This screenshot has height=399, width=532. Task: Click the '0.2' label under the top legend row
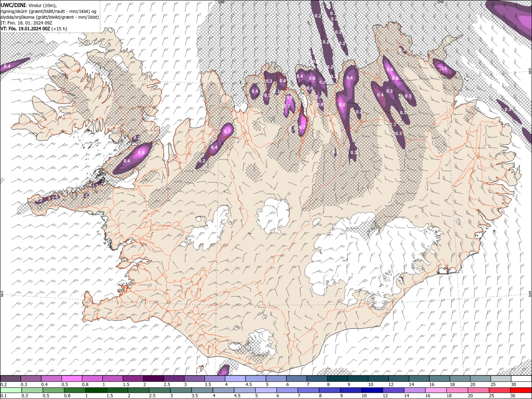pyautogui.click(x=3, y=384)
